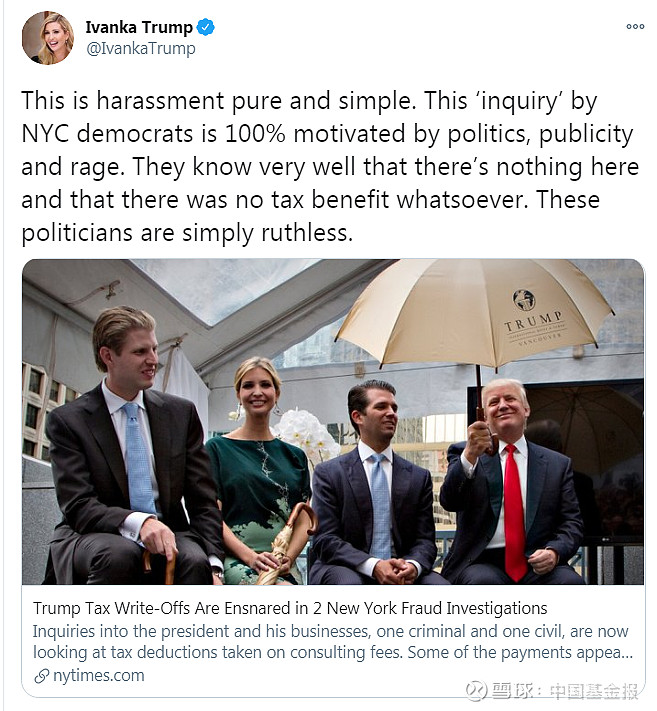Open the nytimes.com source link
The height and width of the screenshot is (711, 657).
(x=97, y=676)
